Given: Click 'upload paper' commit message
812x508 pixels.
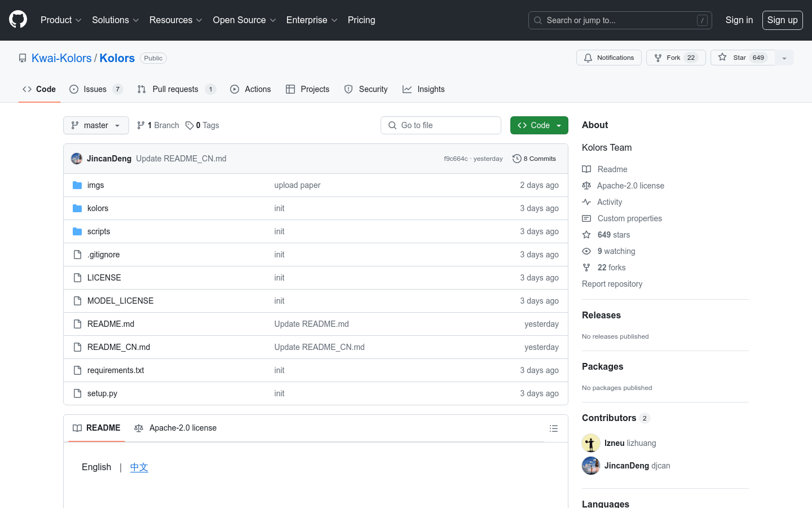Looking at the screenshot, I should click(297, 185).
